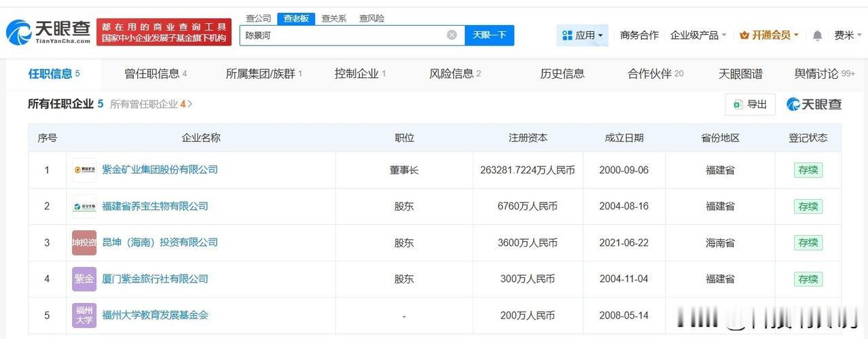Open the 风险信息 tab
The height and width of the screenshot is (339, 868).
[455, 73]
